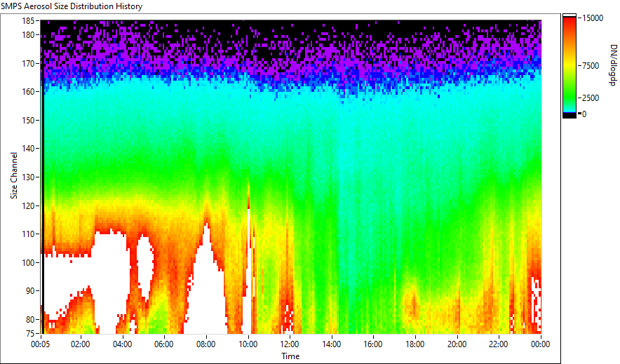Screen dimensions: 620x364
Task: Click the 90 size channel tick
Action: click(30, 291)
